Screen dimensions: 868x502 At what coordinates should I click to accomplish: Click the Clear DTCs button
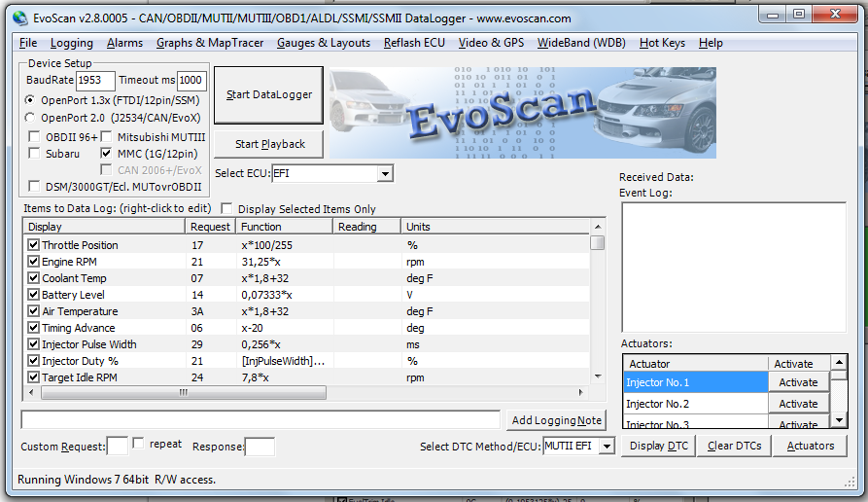(735, 446)
